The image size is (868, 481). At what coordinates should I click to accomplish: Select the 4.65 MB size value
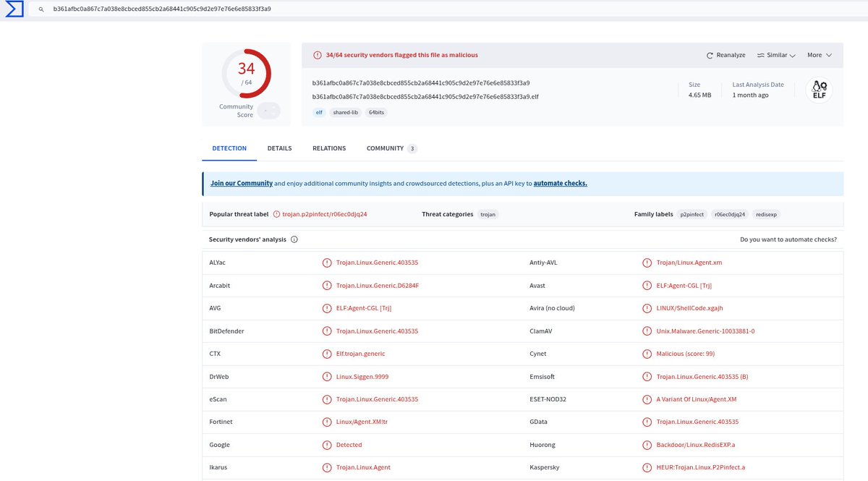coord(699,95)
